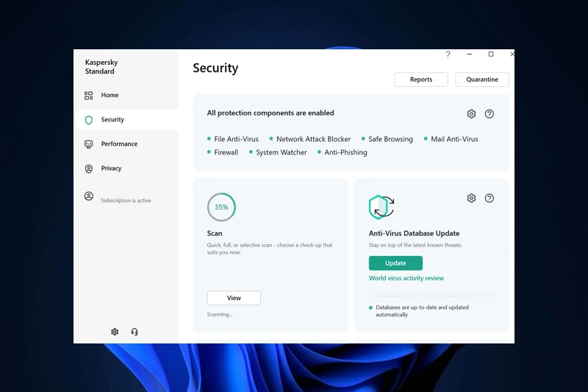Select Mail Anti-Virus component
The height and width of the screenshot is (392, 588).
click(x=451, y=139)
